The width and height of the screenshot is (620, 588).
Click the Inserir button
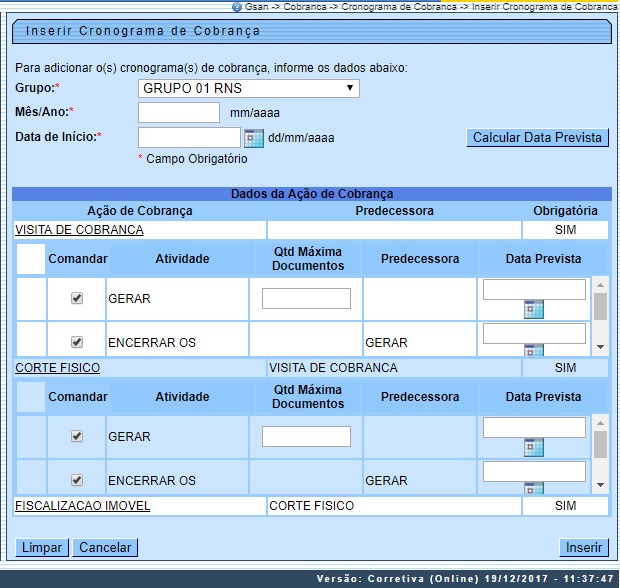click(584, 548)
